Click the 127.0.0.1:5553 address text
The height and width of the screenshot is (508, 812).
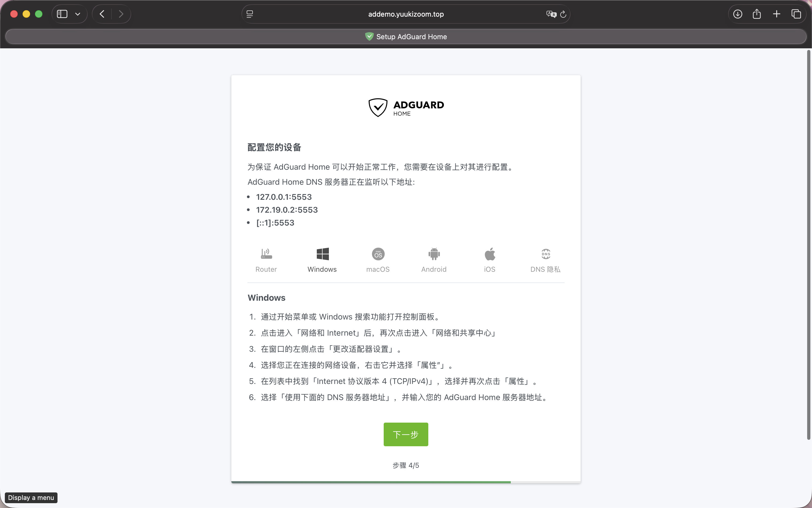tap(284, 197)
